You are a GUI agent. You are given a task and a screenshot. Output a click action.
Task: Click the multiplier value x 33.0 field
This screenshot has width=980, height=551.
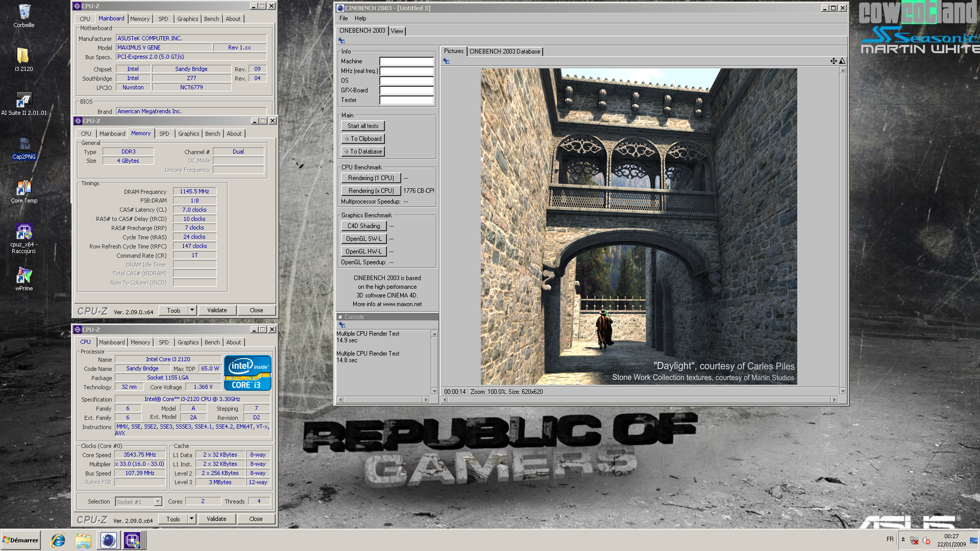140,464
